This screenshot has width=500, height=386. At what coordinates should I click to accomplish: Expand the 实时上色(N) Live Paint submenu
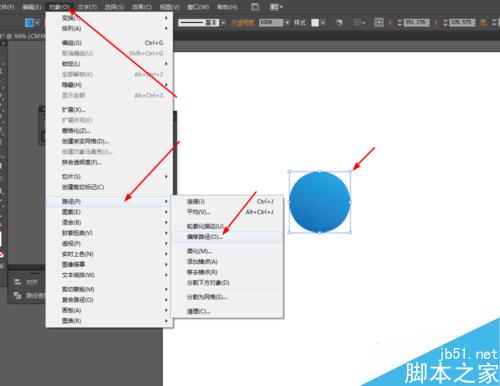click(x=109, y=254)
